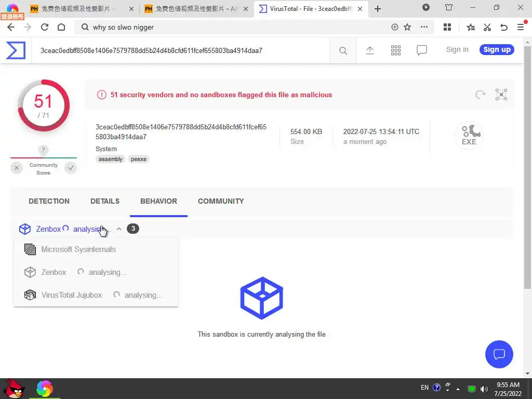The height and width of the screenshot is (399, 532).
Task: Collapse the sandbox list chevron
Action: (x=119, y=229)
